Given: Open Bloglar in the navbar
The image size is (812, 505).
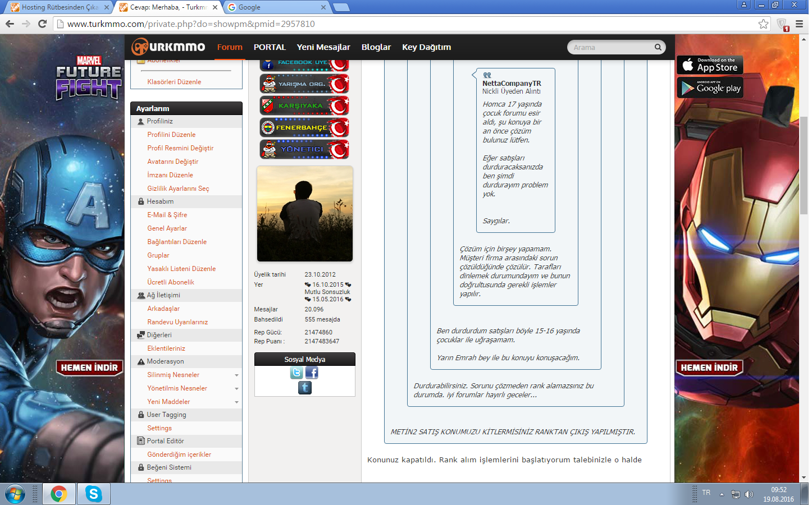Looking at the screenshot, I should pos(376,47).
